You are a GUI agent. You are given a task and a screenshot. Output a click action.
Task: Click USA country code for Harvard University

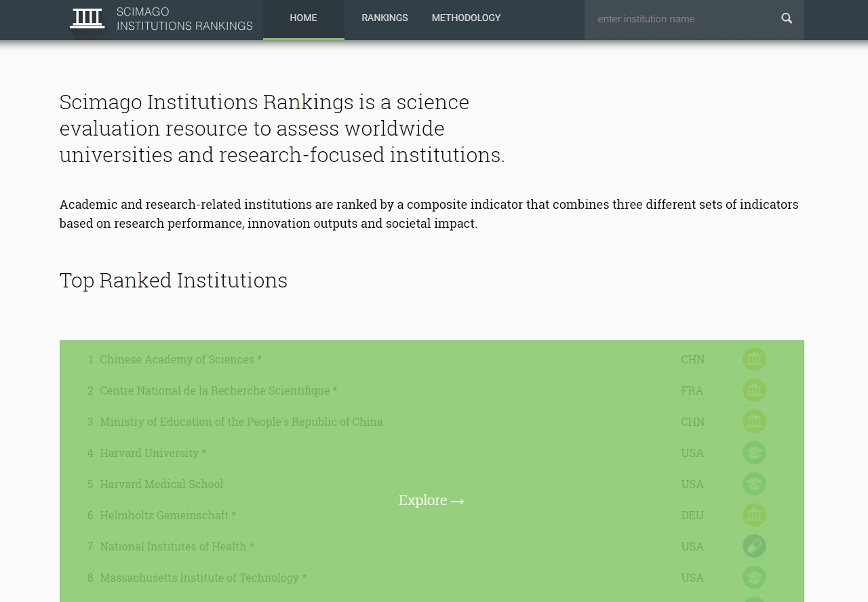coord(692,453)
